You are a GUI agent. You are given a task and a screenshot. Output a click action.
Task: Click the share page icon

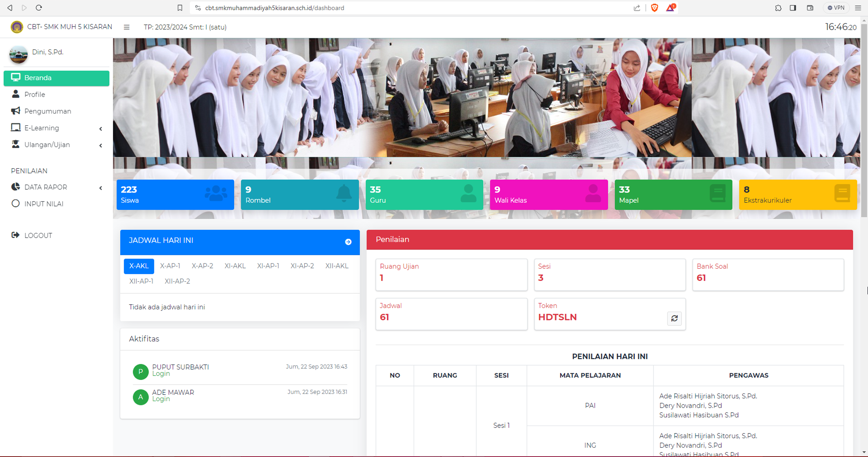tap(637, 8)
